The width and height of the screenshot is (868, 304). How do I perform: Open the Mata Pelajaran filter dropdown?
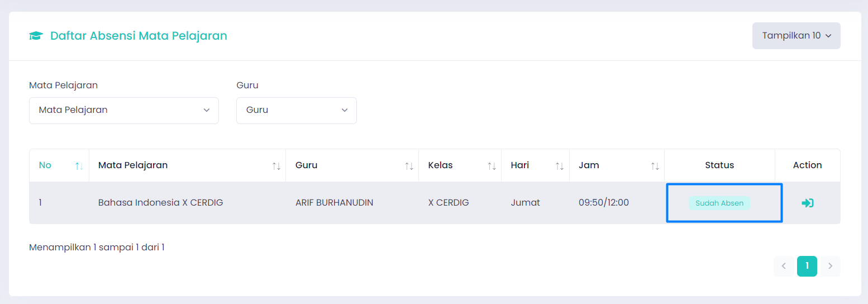coord(124,110)
